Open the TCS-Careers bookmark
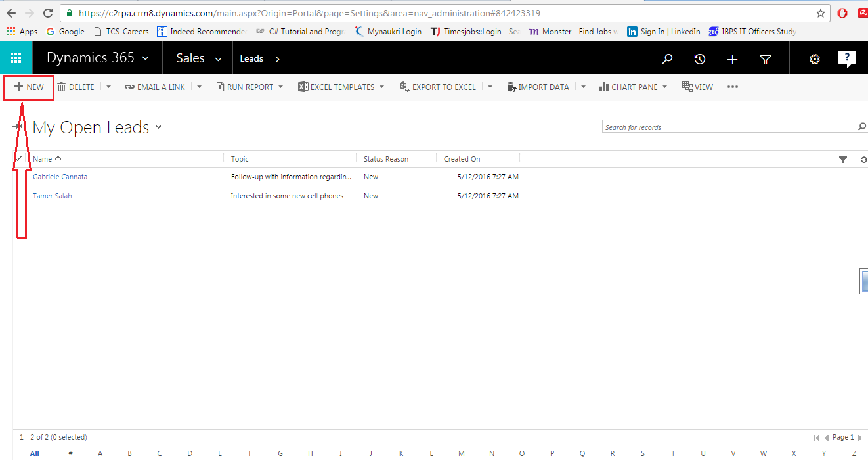Image resolution: width=868 pixels, height=460 pixels. (x=121, y=31)
